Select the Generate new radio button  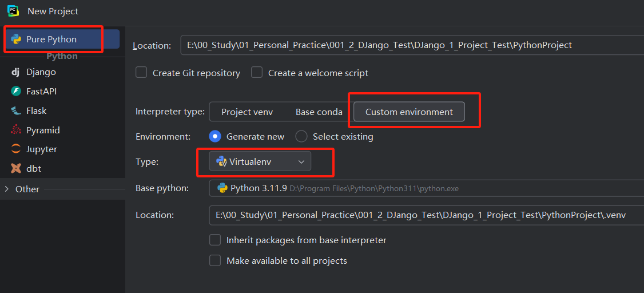coord(215,136)
